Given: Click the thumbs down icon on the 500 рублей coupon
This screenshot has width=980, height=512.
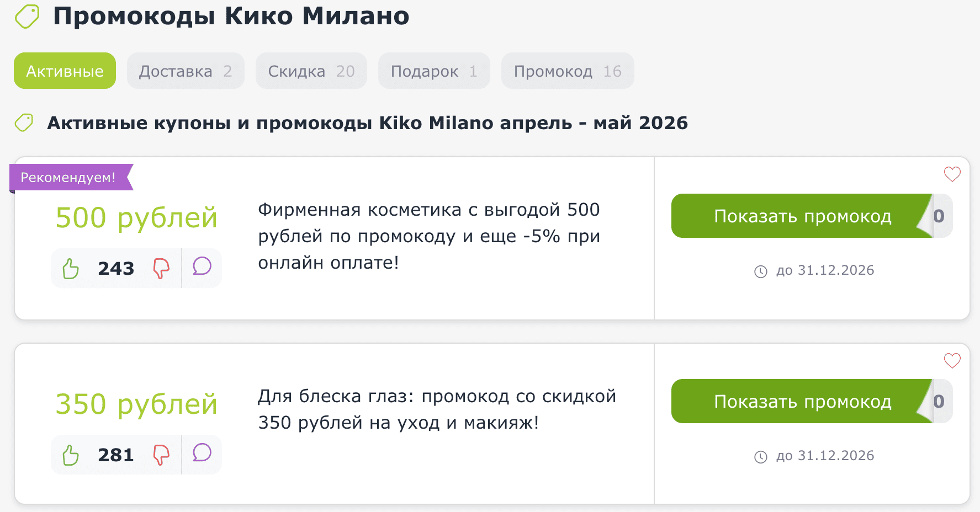Looking at the screenshot, I should [162, 268].
